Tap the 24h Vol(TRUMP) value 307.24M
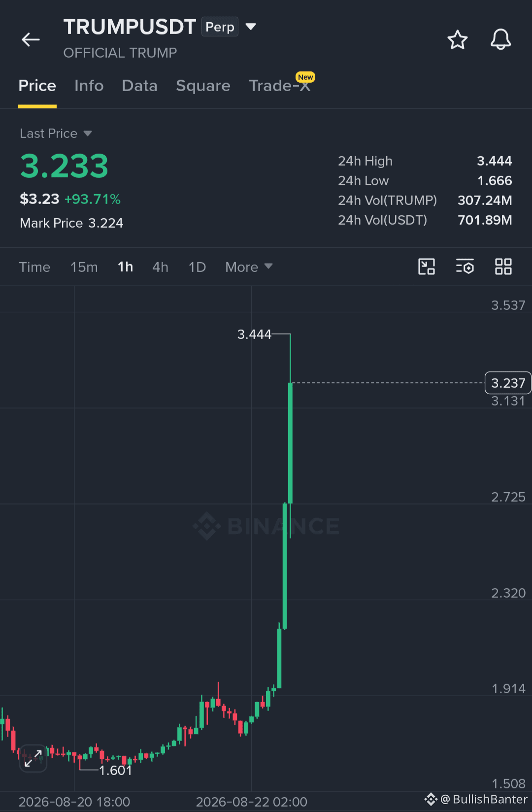The height and width of the screenshot is (812, 532). tap(485, 201)
